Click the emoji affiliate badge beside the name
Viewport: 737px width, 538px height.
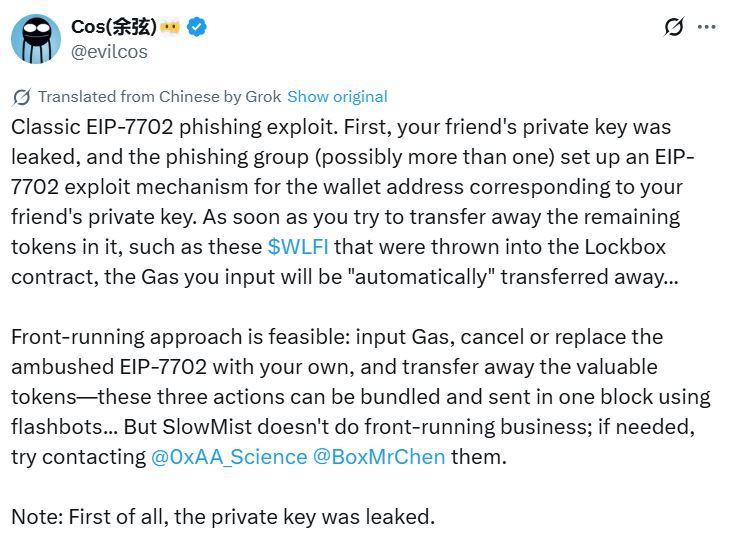point(170,27)
